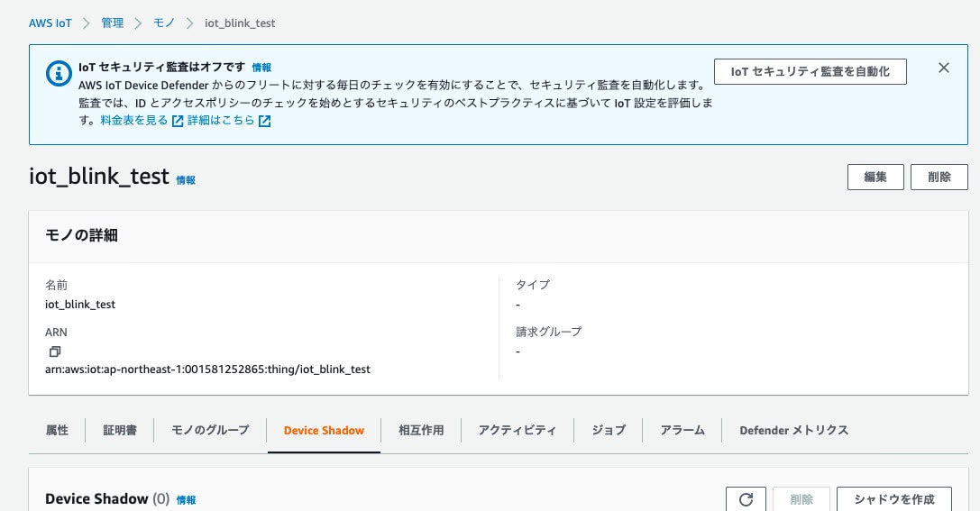Open the 管理 breadcrumb link
This screenshot has width=980, height=511.
pyautogui.click(x=113, y=23)
